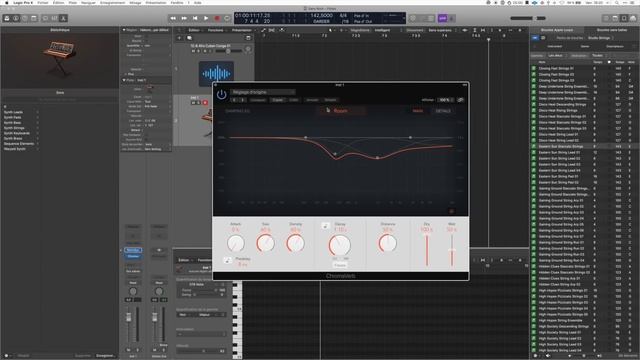Adjust master volume slider in control bar
Screen dimensions: 640x360
(528, 18)
